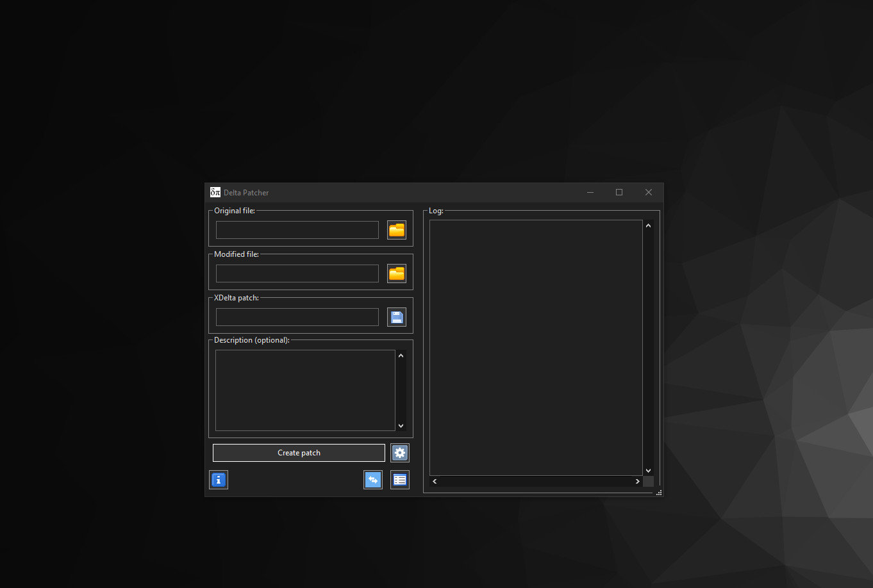This screenshot has height=588, width=873.
Task: Click the Log scrollbar up arrow
Action: click(648, 224)
